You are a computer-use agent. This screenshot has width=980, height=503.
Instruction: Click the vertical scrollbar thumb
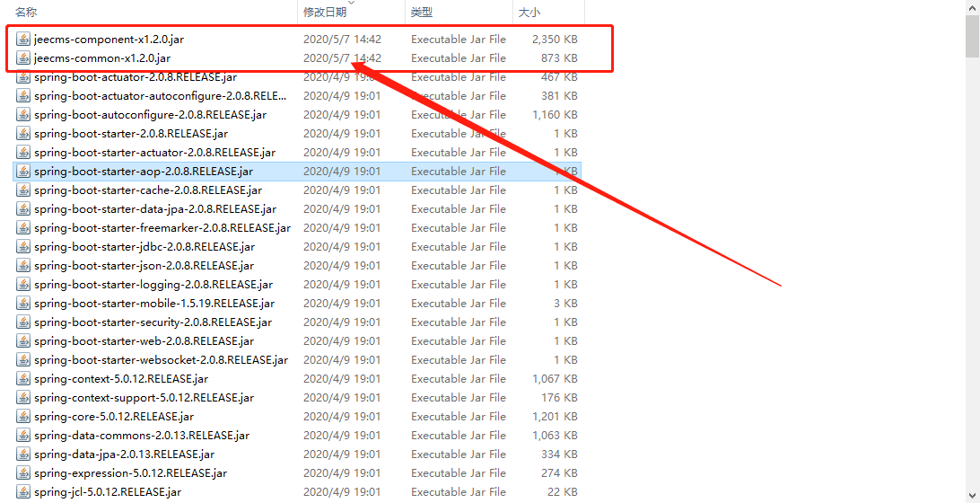coord(973,34)
